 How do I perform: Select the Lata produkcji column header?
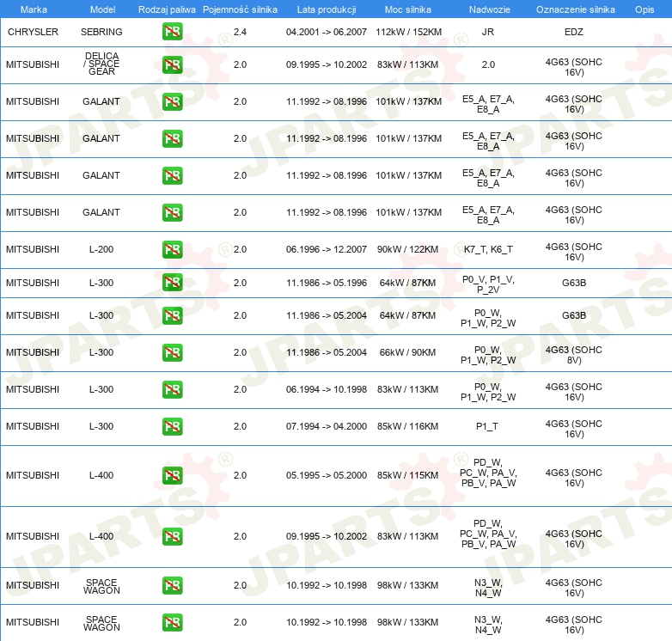(326, 9)
